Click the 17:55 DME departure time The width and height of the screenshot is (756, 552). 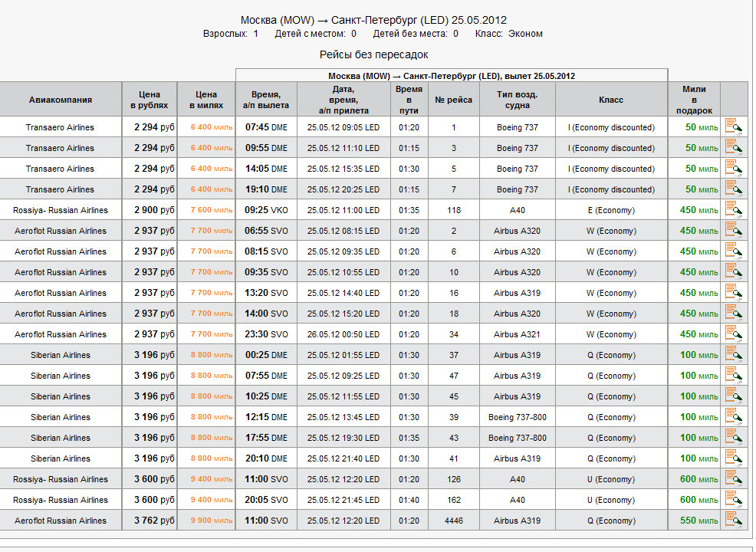(x=266, y=439)
